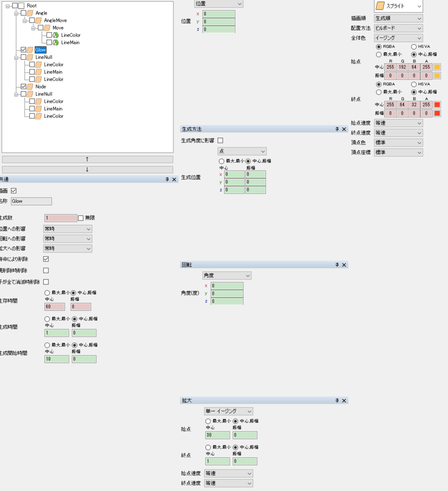Open the 角度 rotation type dropdown
The image size is (448, 491).
(x=227, y=276)
